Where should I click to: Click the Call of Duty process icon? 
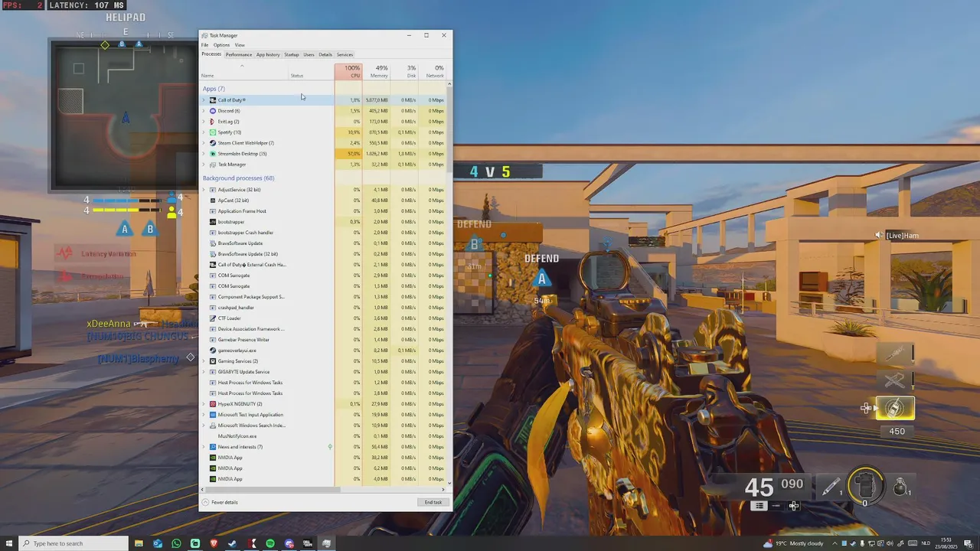click(213, 100)
